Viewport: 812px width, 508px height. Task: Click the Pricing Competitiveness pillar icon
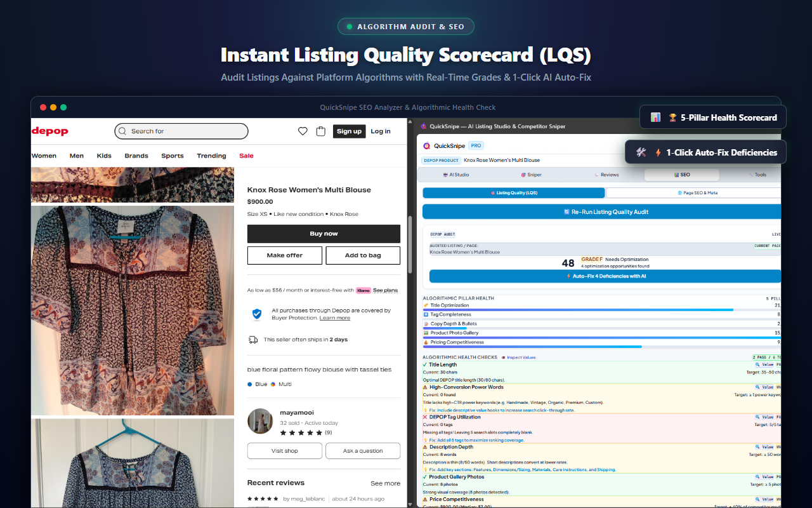[426, 342]
